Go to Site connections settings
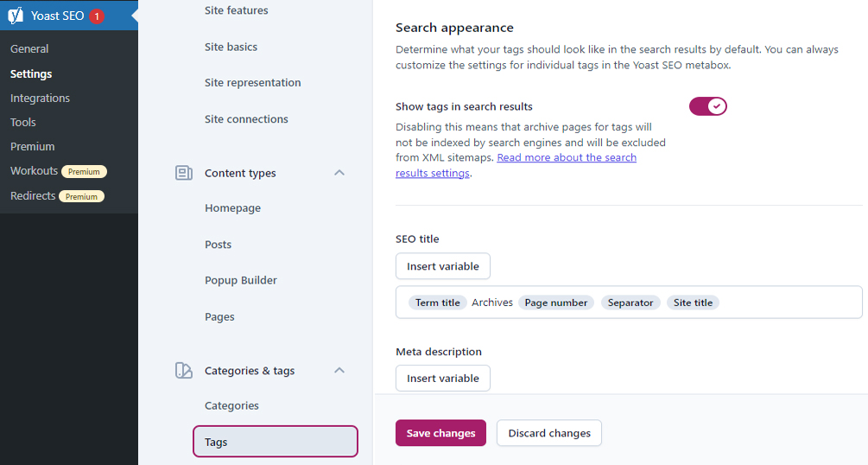868x465 pixels. tap(246, 119)
